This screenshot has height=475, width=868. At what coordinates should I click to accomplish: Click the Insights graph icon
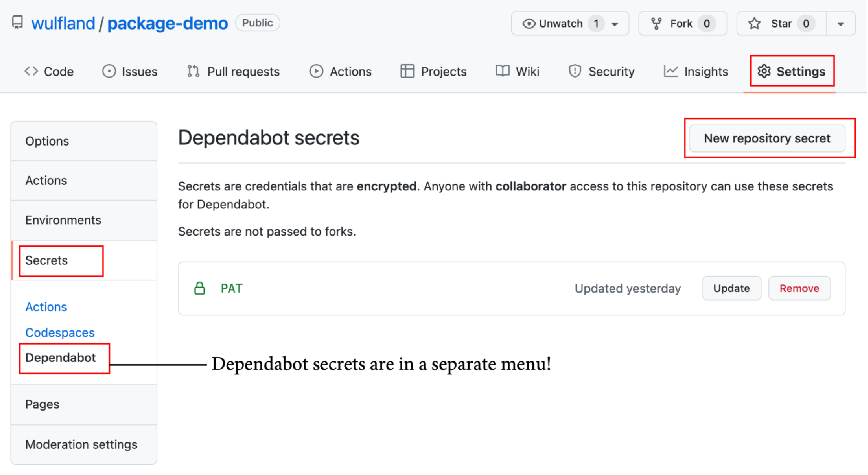coord(671,71)
